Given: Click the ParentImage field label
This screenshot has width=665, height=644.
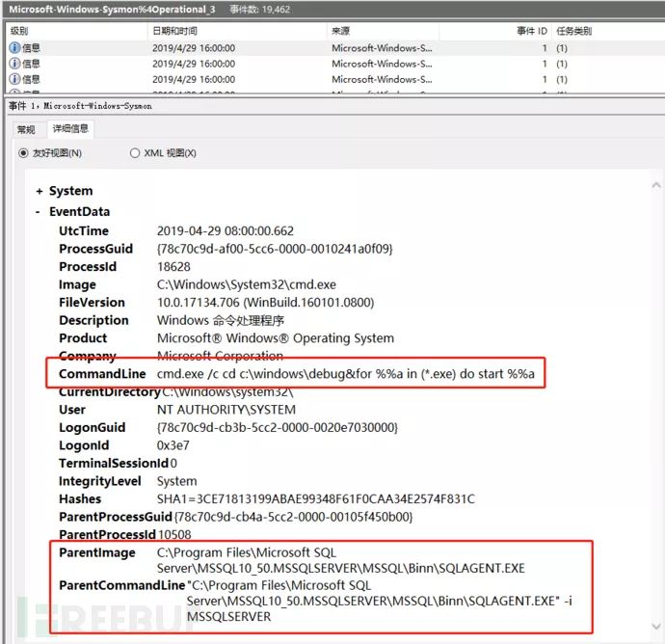Looking at the screenshot, I should click(x=97, y=552).
